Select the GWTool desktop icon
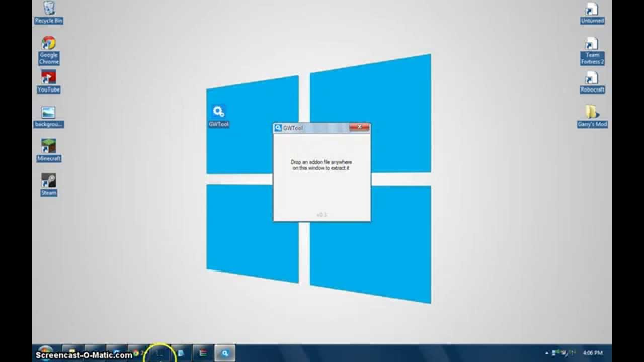 (x=219, y=116)
